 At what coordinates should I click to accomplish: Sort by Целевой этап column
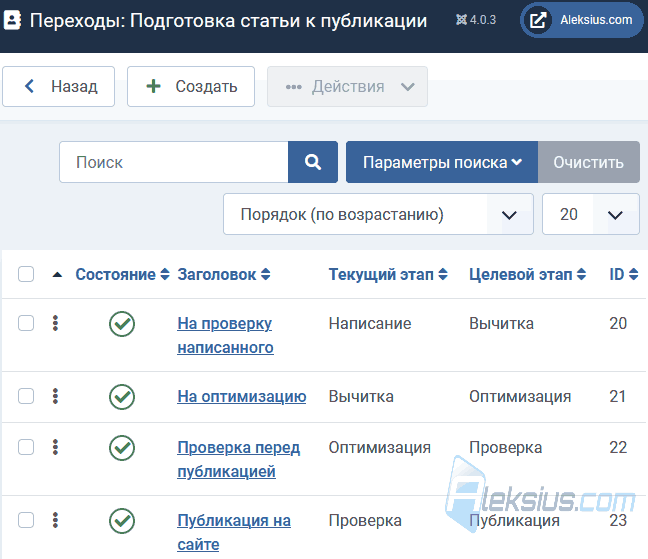[527, 274]
